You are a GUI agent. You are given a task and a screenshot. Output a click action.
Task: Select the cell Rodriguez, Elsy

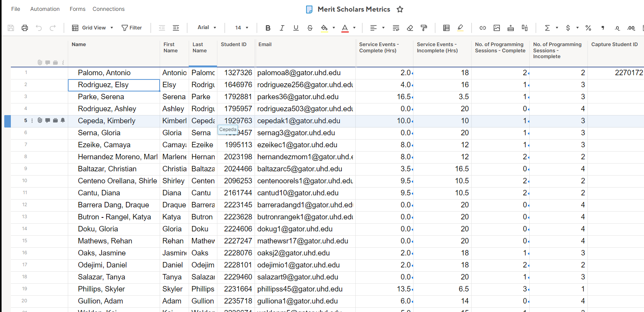point(114,85)
